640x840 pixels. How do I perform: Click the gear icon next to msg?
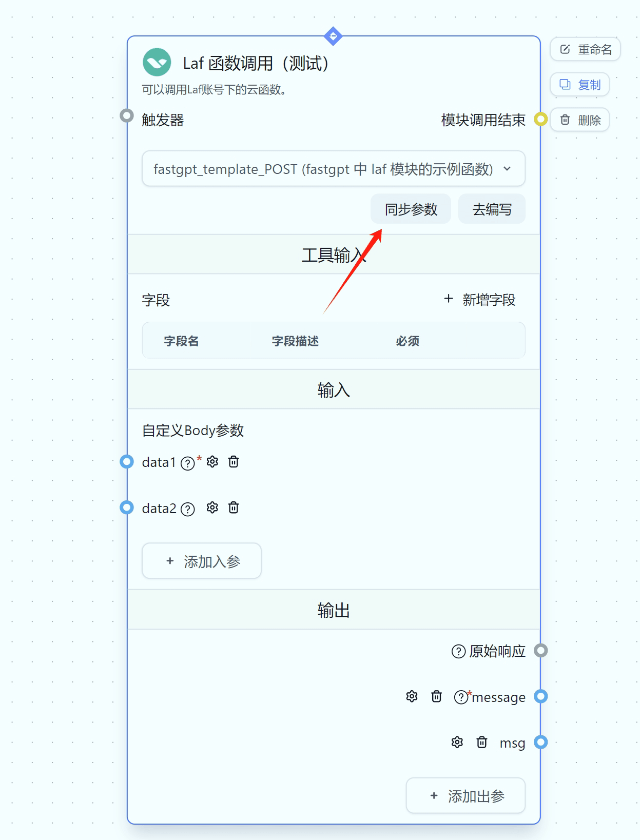click(457, 743)
